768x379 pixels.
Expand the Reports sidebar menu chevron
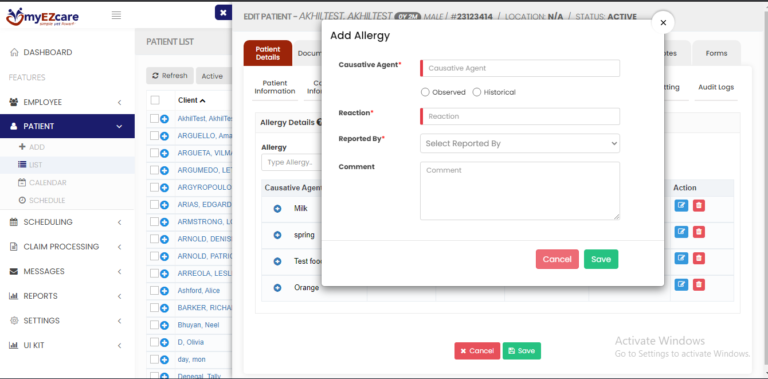[120, 296]
